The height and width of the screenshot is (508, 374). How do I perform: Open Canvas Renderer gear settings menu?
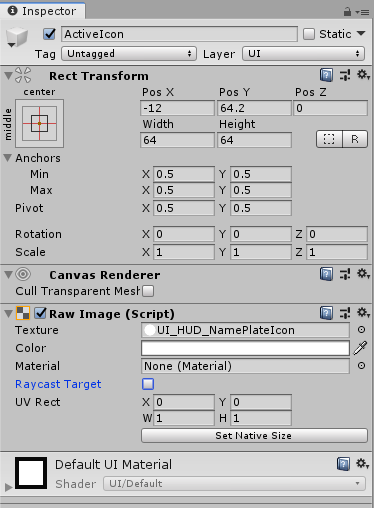(363, 274)
